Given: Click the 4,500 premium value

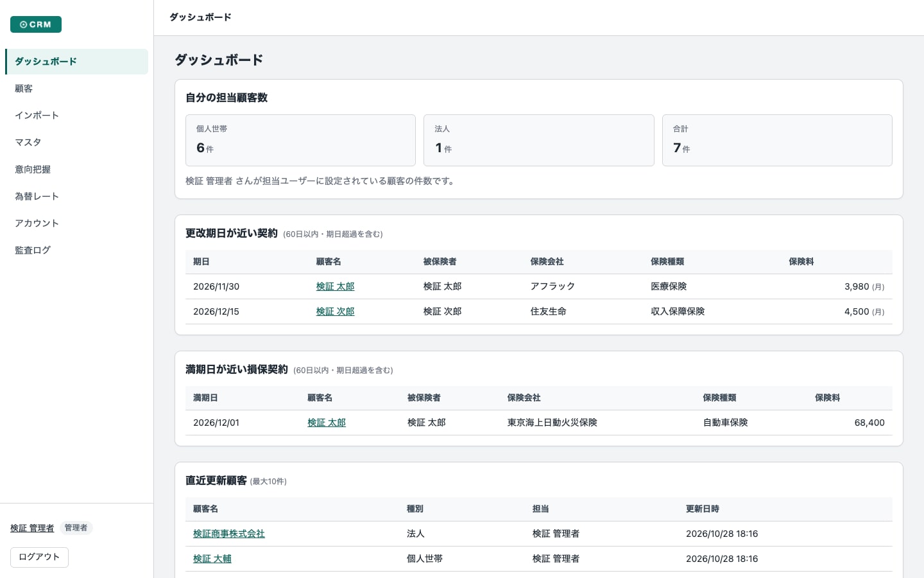Looking at the screenshot, I should pos(857,311).
